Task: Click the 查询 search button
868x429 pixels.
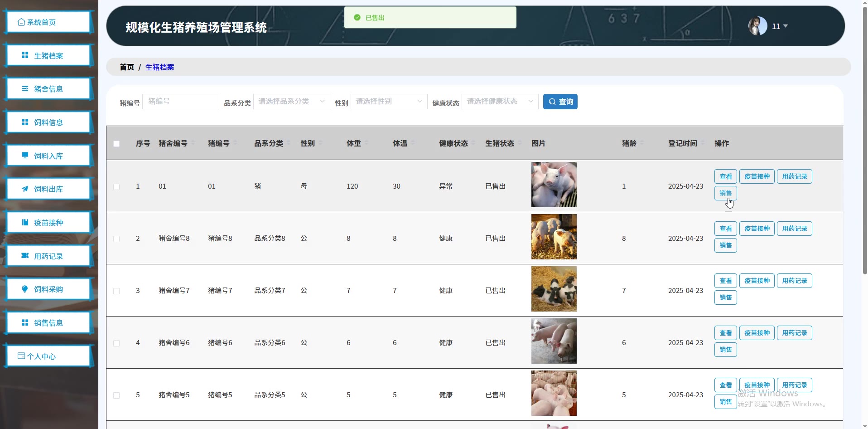Action: [x=560, y=102]
